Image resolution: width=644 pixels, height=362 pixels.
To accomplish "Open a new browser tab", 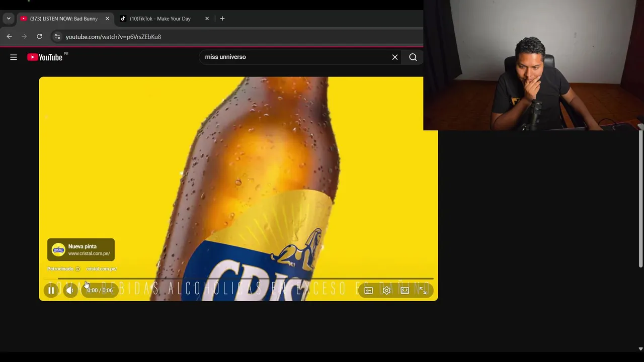I will (x=222, y=19).
